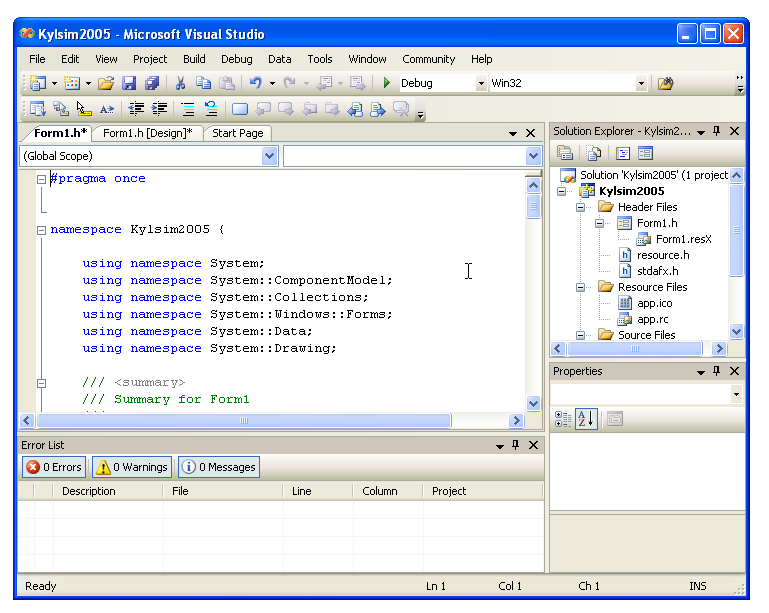
Task: Toggle the 0 Errors filter button
Action: click(x=54, y=467)
